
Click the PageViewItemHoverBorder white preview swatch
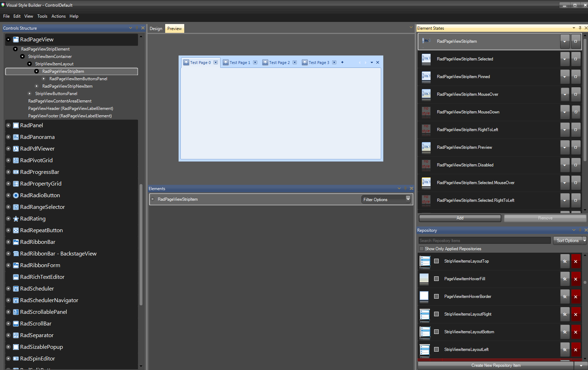pyautogui.click(x=424, y=296)
